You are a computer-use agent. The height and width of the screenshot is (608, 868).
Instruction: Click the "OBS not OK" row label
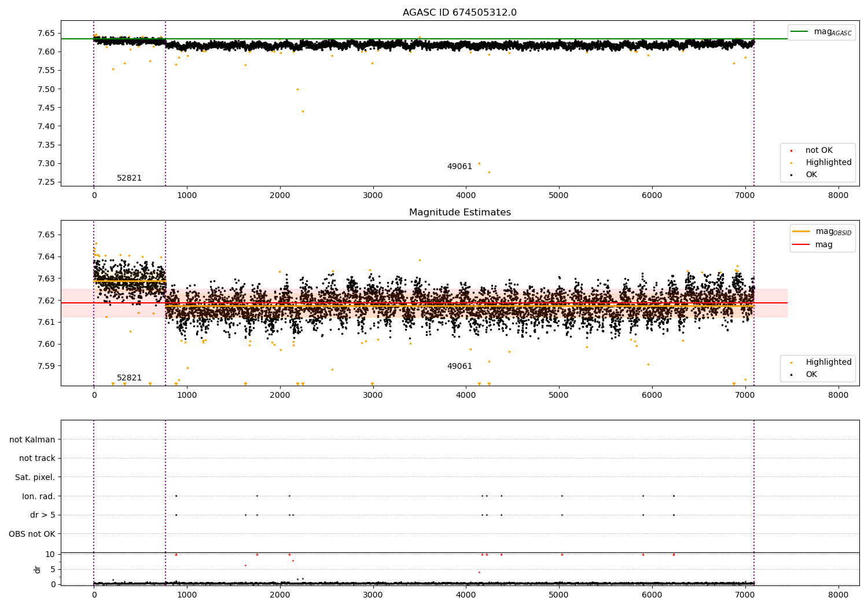point(32,534)
